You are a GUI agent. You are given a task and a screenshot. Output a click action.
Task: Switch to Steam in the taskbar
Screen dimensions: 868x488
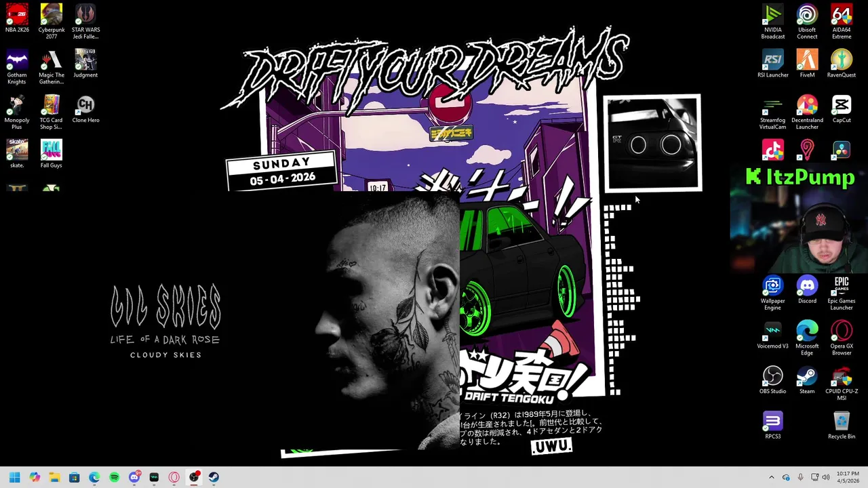click(x=214, y=477)
